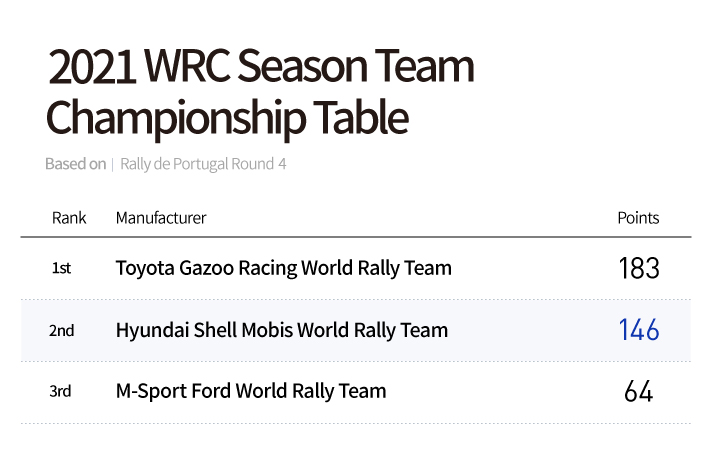Select the "2nd" rank cell
The width and height of the screenshot is (712, 450).
(x=62, y=330)
